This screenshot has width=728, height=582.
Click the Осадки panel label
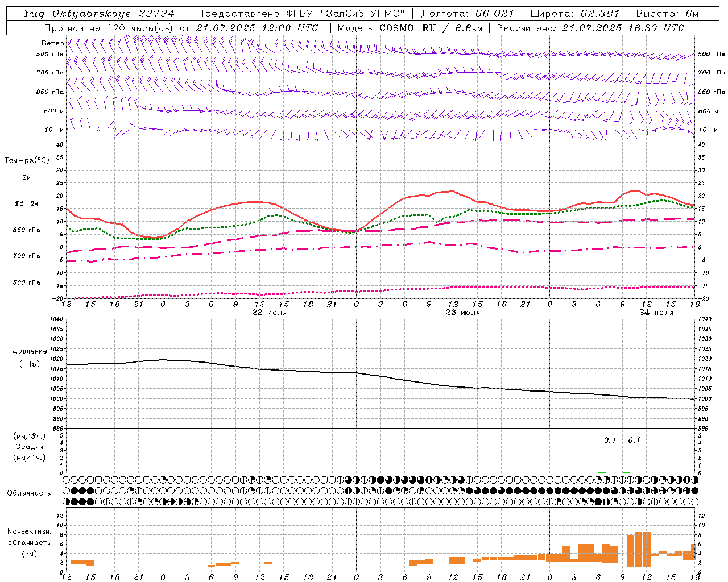pyautogui.click(x=30, y=447)
